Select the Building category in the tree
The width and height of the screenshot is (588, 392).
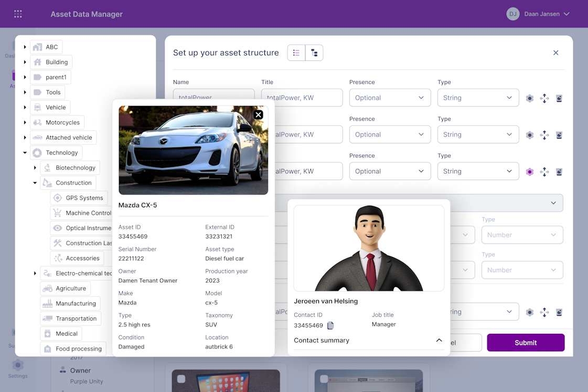pos(51,62)
